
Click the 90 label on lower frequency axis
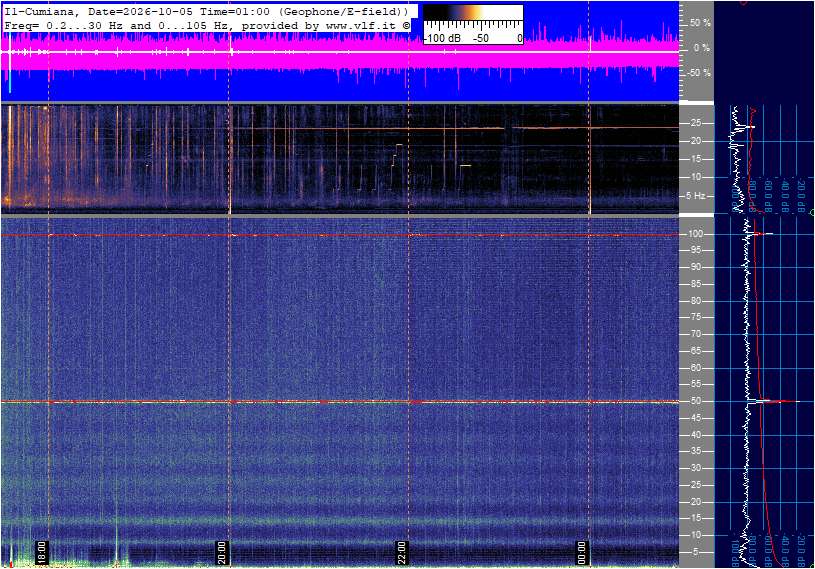tap(695, 267)
